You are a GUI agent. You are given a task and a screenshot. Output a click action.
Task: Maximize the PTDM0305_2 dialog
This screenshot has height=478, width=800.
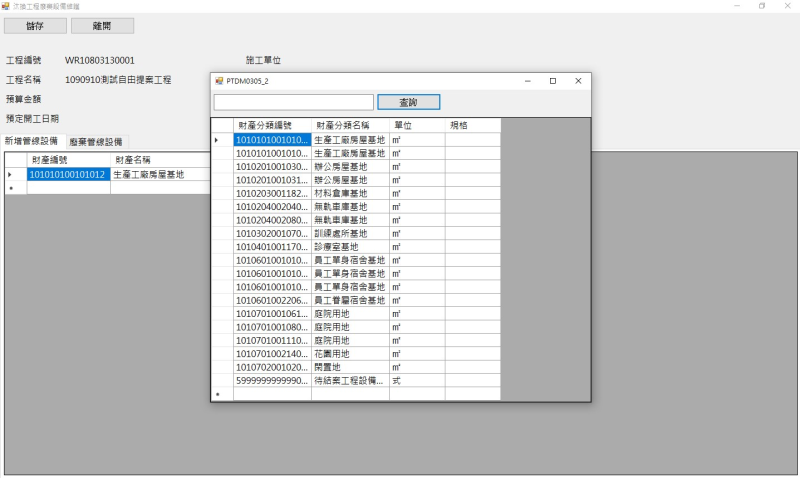click(553, 81)
